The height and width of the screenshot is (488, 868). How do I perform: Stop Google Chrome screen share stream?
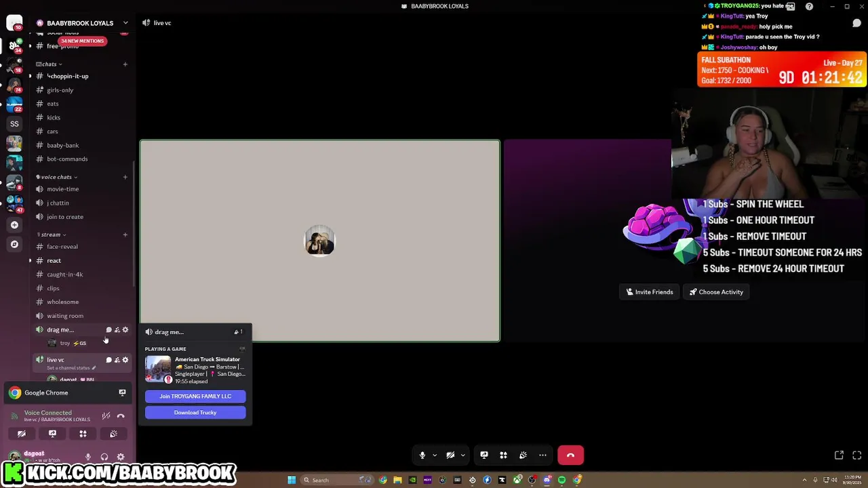pos(122,392)
